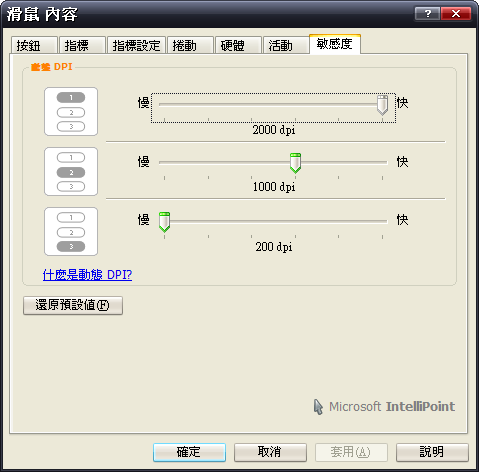Screen dimensions: 479x472
Task: Click 快 label beside the 1000 dpi slider
Action: tap(402, 162)
